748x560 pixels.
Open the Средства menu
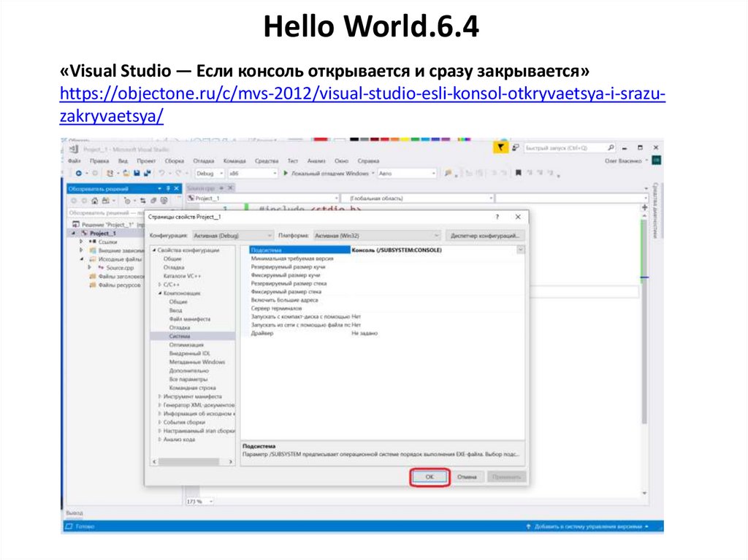[266, 161]
